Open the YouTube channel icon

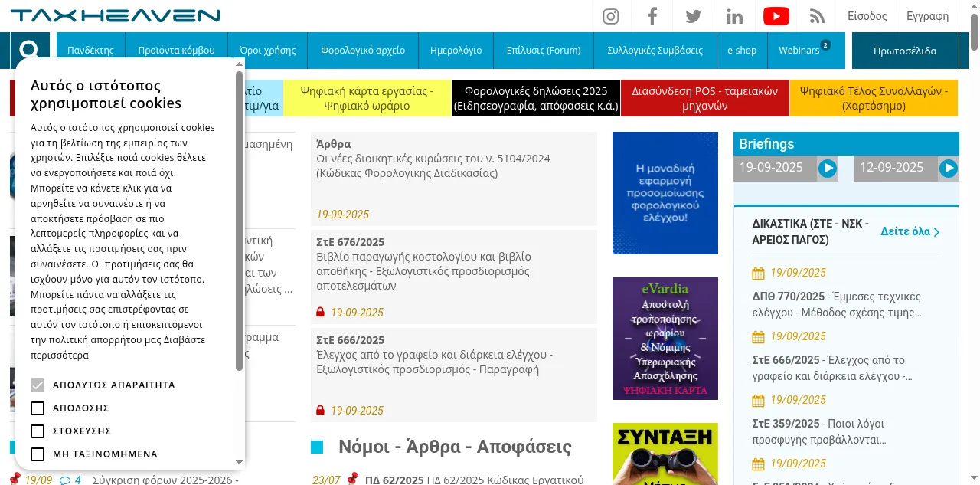point(776,16)
